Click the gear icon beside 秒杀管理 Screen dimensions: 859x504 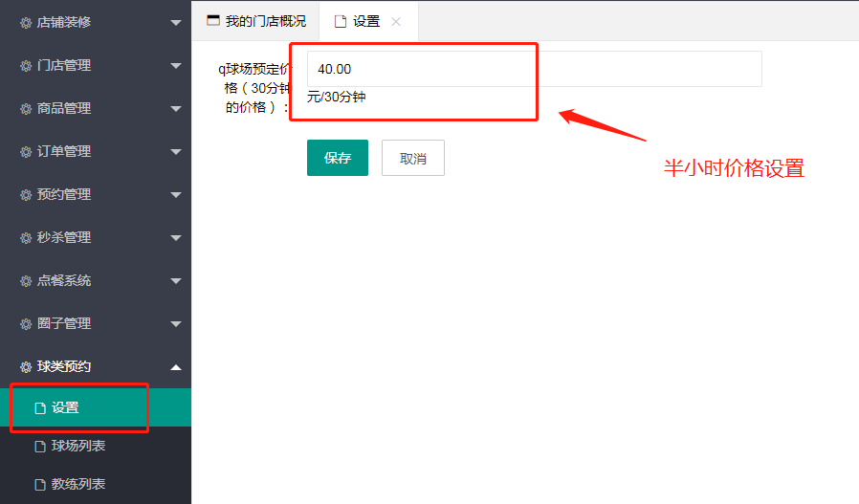26,238
